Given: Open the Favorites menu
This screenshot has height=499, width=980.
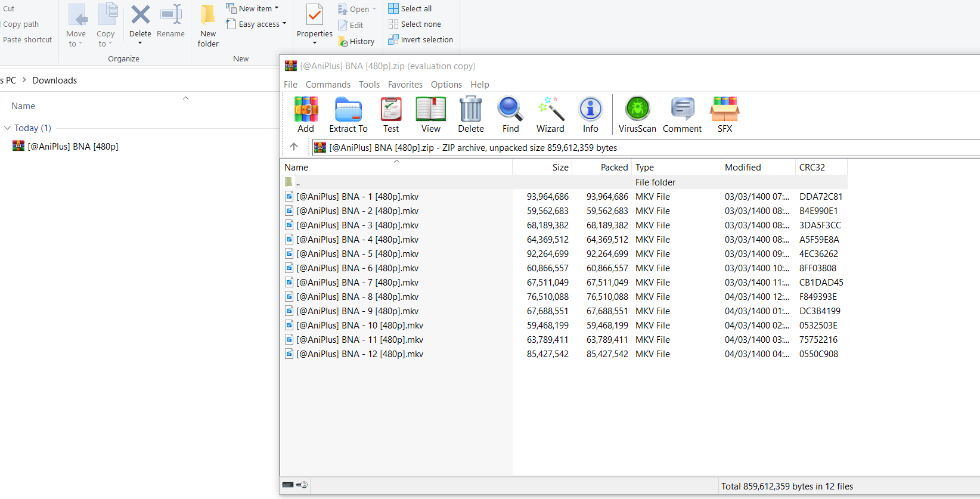Looking at the screenshot, I should coord(405,84).
